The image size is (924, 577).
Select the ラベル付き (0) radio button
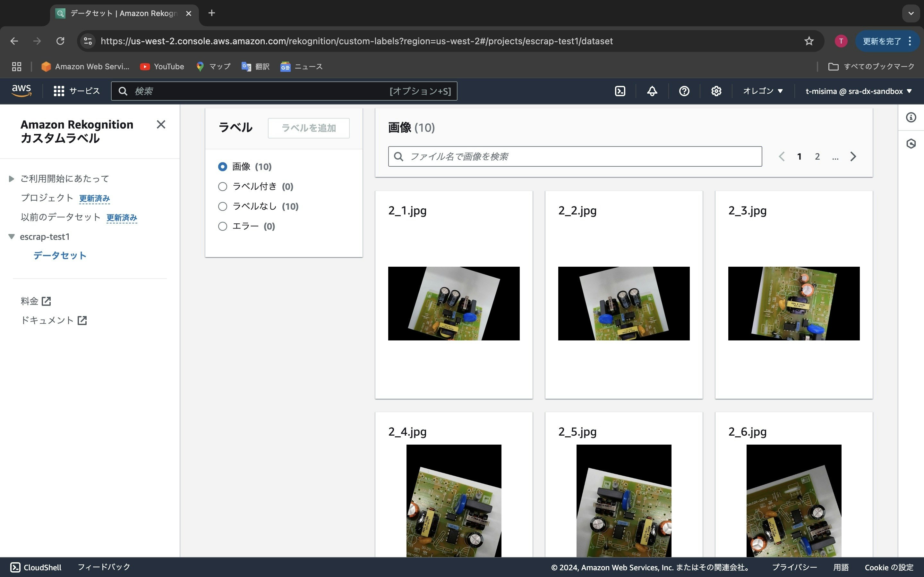pos(223,187)
